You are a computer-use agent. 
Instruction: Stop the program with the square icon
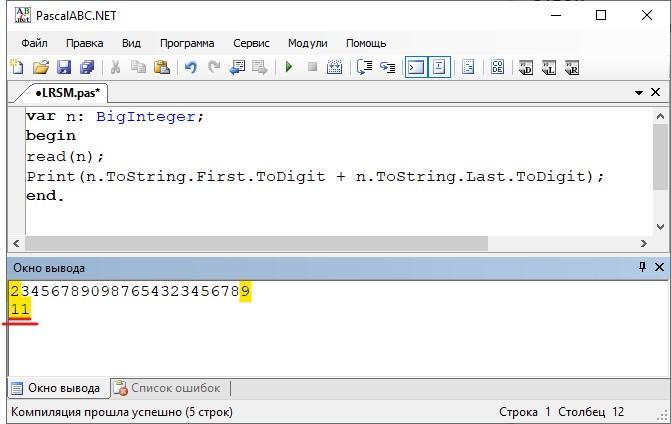[312, 67]
